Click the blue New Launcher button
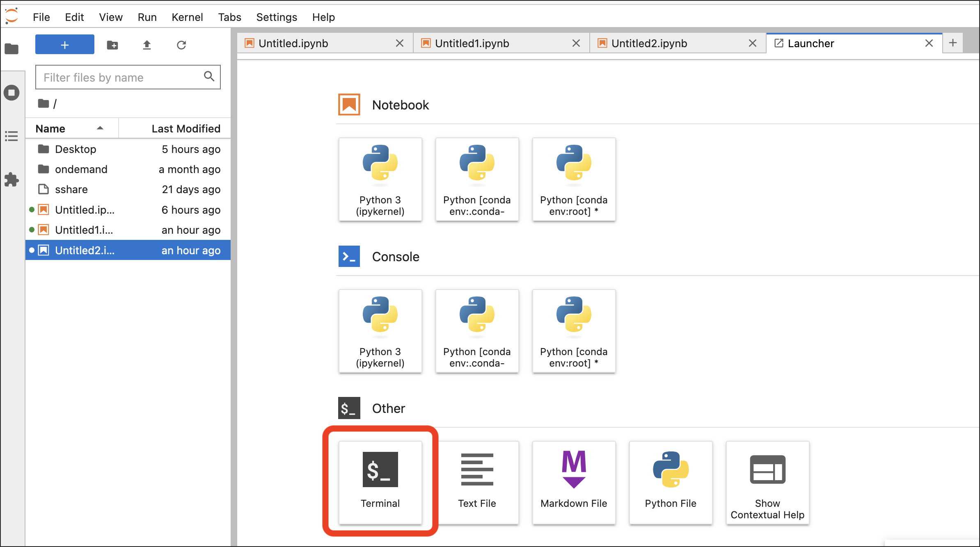 point(65,45)
